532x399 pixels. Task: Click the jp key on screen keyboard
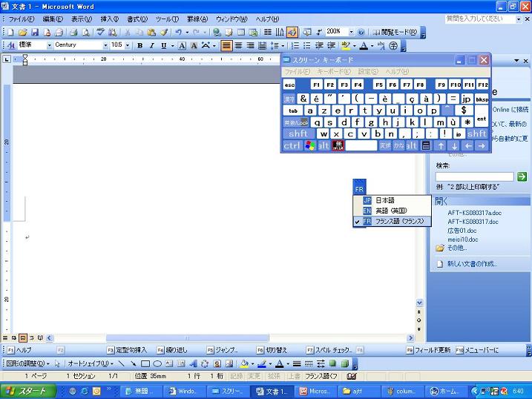pos(467,99)
